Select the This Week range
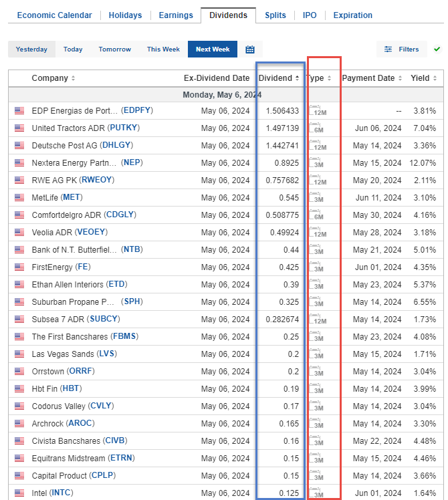The height and width of the screenshot is (500, 448). click(x=163, y=49)
